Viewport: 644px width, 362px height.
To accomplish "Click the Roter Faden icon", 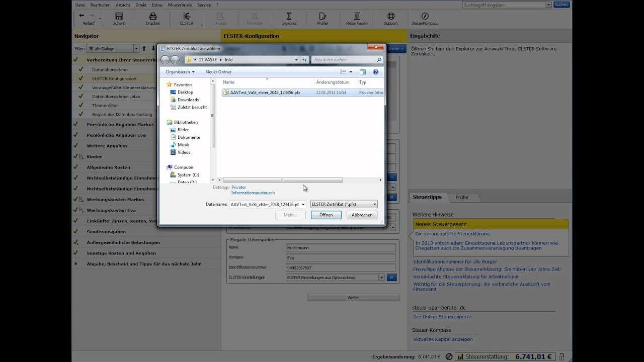I will click(357, 17).
